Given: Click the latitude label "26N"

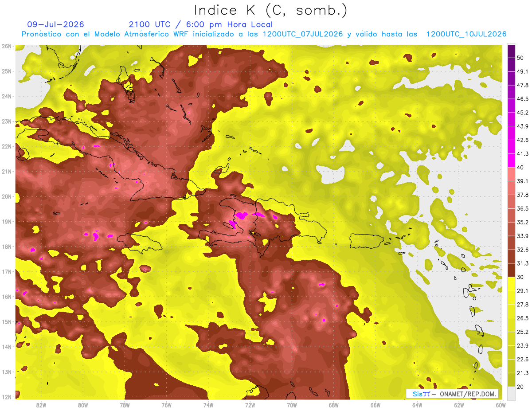Looking at the screenshot, I should (7, 46).
